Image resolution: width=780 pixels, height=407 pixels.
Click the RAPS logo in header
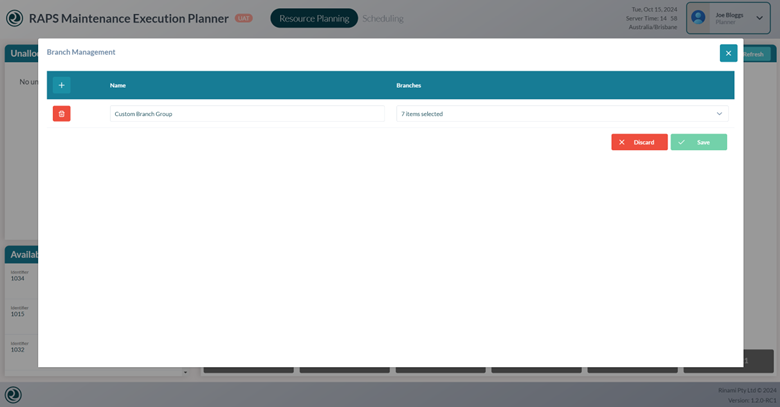(x=14, y=18)
